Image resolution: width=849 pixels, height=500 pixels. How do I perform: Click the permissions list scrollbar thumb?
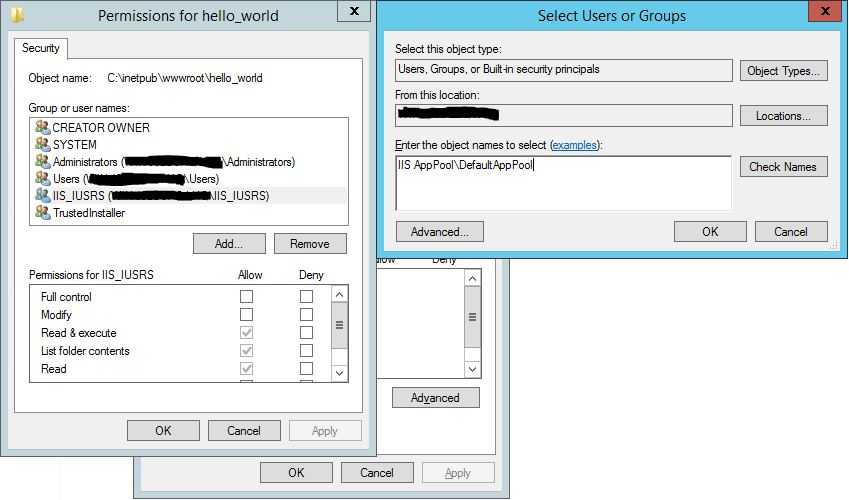click(x=339, y=325)
